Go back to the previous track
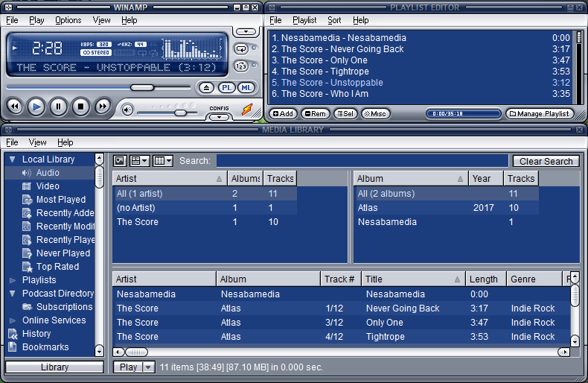Viewport: 588px width, 383px height. pos(14,107)
